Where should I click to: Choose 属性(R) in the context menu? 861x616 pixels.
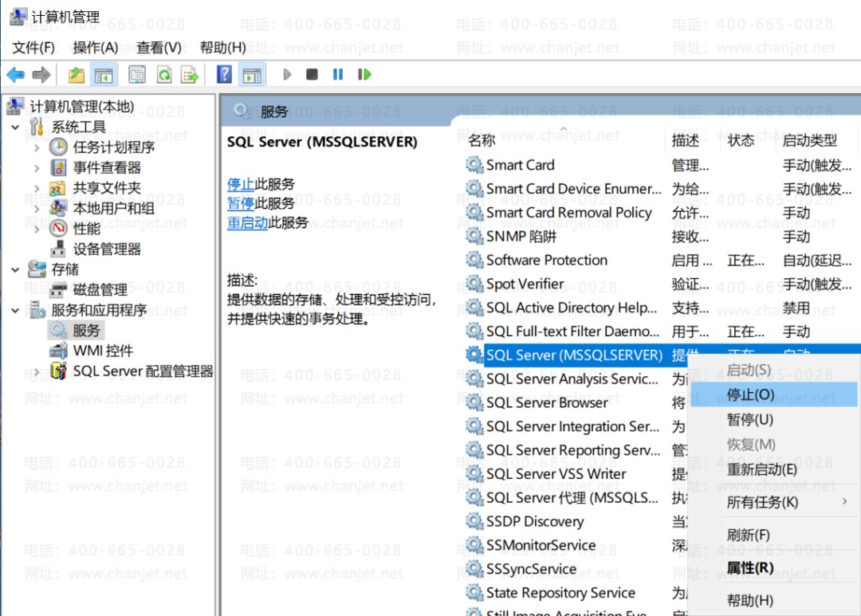pyautogui.click(x=773, y=567)
